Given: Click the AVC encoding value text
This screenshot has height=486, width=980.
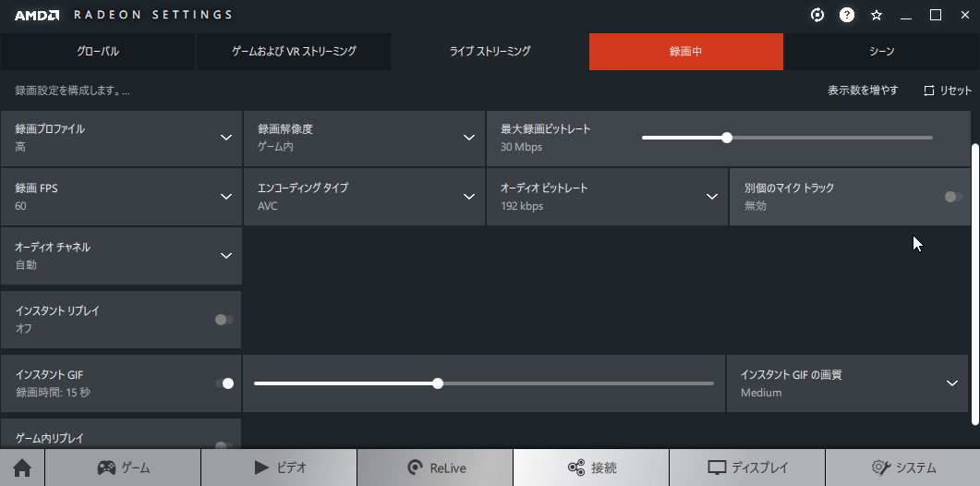Looking at the screenshot, I should click(x=268, y=206).
